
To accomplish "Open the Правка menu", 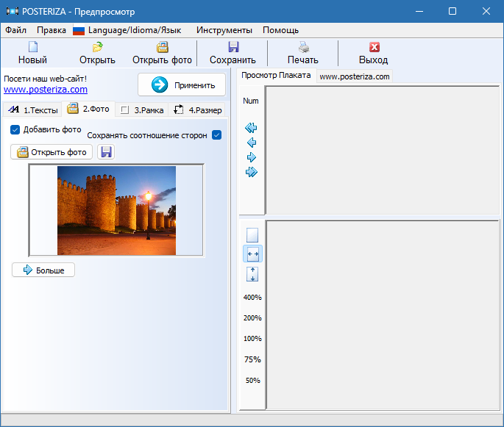I will pyautogui.click(x=52, y=30).
